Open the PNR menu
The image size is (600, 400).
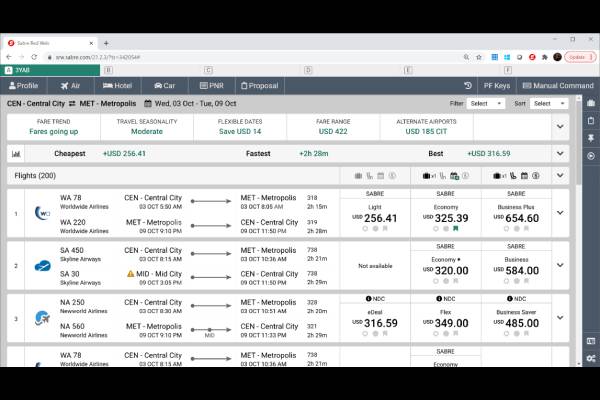click(212, 86)
